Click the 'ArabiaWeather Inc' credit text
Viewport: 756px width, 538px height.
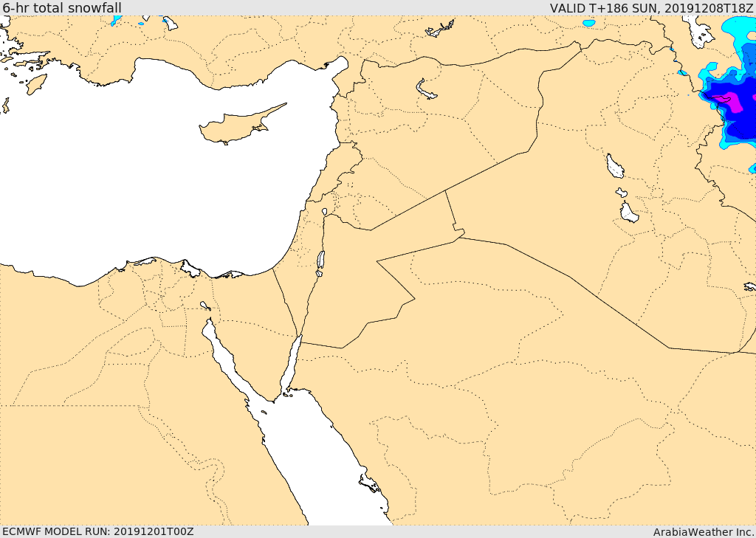[703, 532]
